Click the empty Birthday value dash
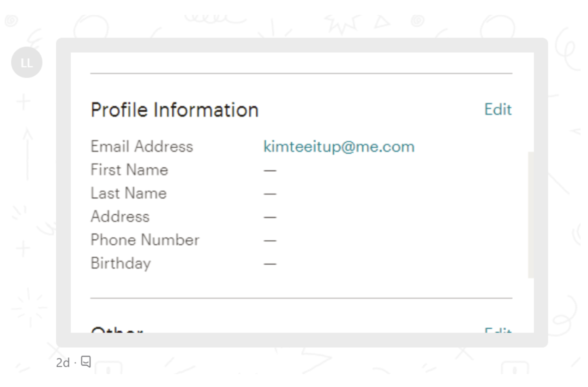Screen dimensions: 588x387 coord(270,264)
